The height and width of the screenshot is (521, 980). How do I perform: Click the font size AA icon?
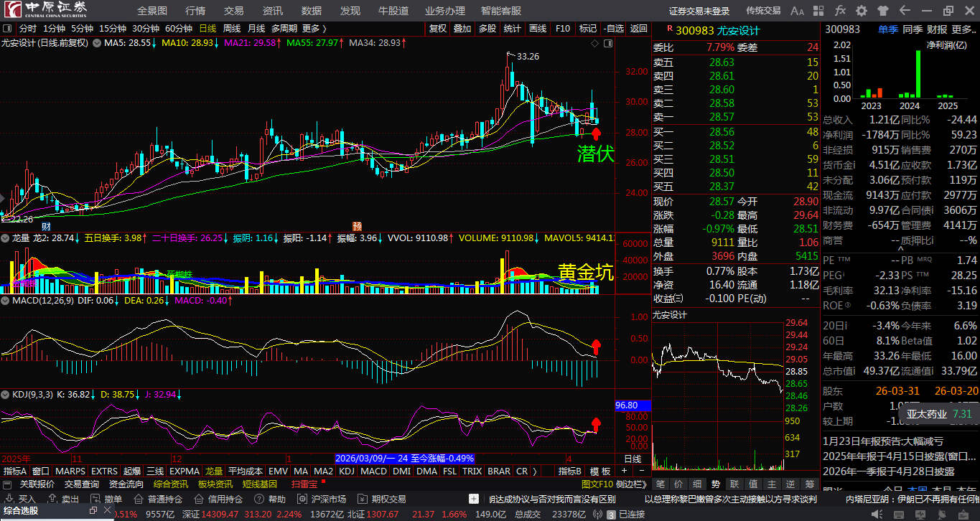pos(797,11)
